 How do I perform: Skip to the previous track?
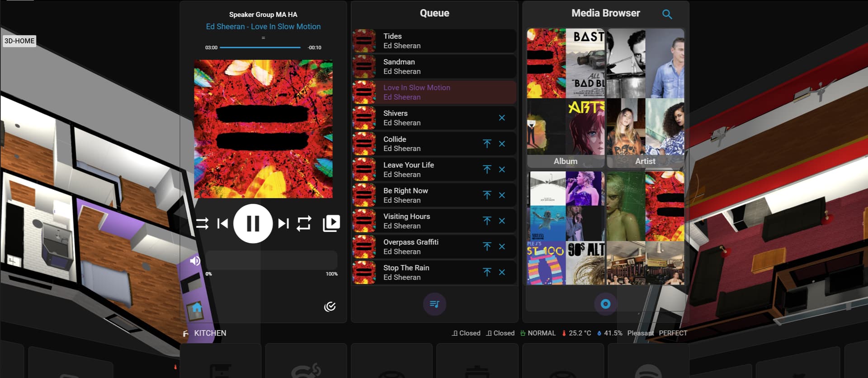tap(222, 224)
